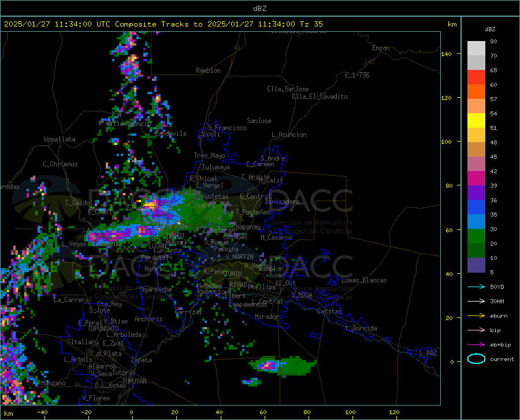Click the TUPUNGATO city label

103,329
